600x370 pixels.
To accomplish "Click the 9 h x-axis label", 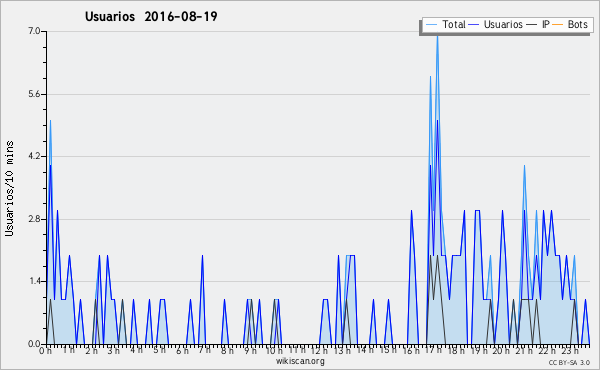I will coord(250,350).
